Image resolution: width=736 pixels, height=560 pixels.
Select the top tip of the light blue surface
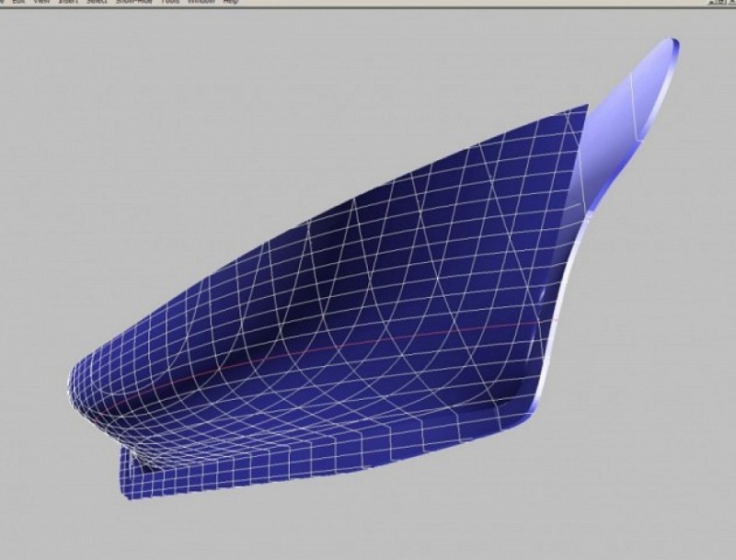pyautogui.click(x=673, y=42)
